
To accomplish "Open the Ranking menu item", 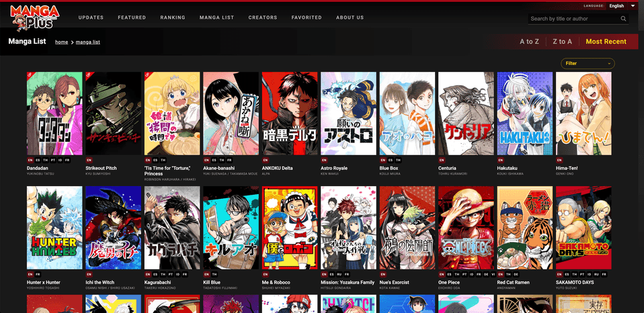I will (173, 17).
